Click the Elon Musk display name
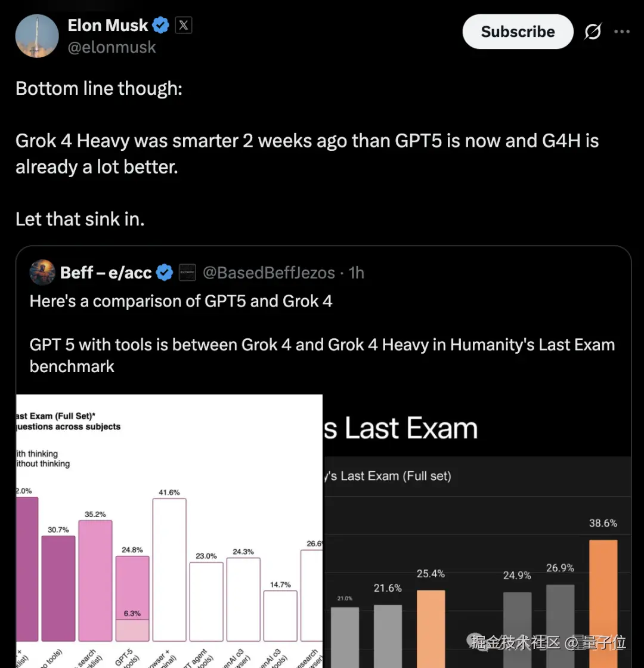The image size is (644, 668). pos(108,25)
